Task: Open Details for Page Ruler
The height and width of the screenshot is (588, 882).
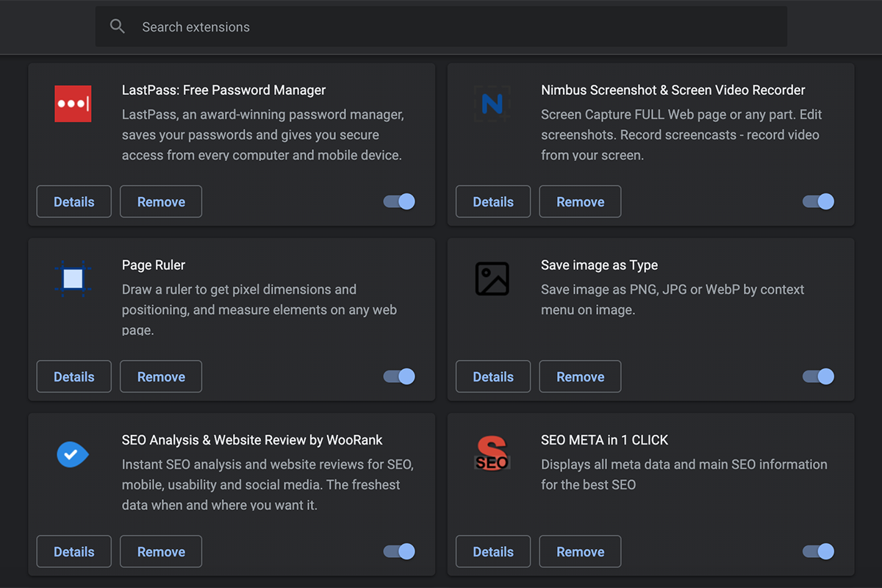Action: [74, 376]
